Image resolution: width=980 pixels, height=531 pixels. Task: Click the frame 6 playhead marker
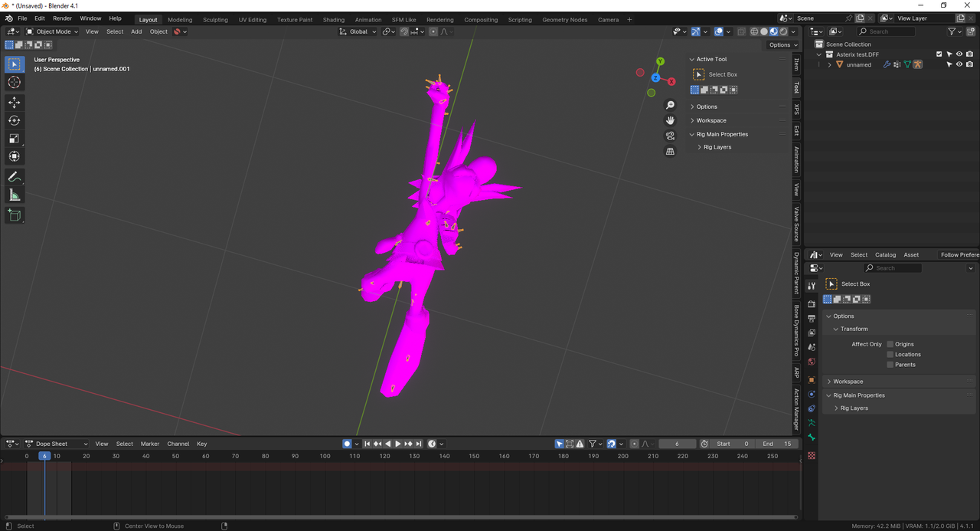point(44,456)
